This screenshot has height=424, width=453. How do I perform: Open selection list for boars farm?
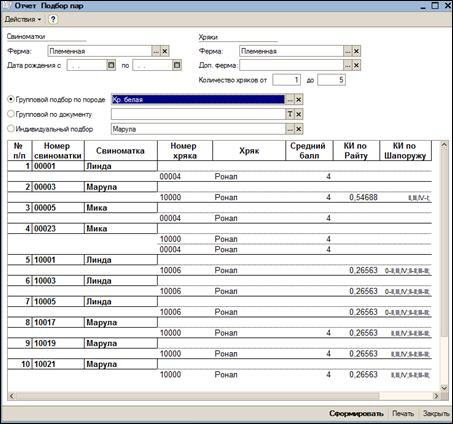click(348, 51)
